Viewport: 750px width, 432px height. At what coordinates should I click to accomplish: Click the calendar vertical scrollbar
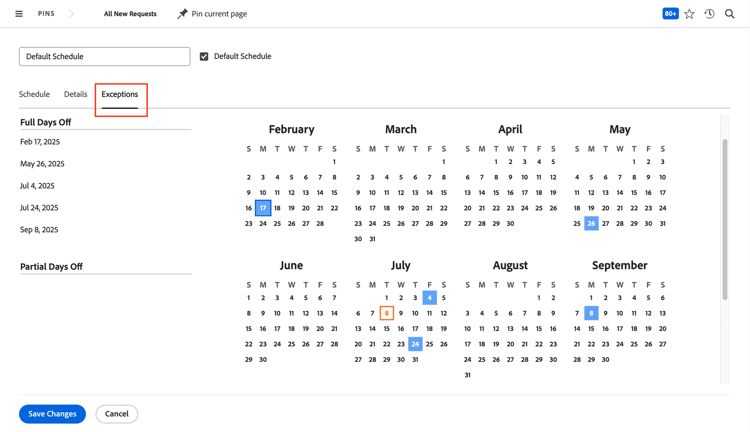tap(725, 220)
